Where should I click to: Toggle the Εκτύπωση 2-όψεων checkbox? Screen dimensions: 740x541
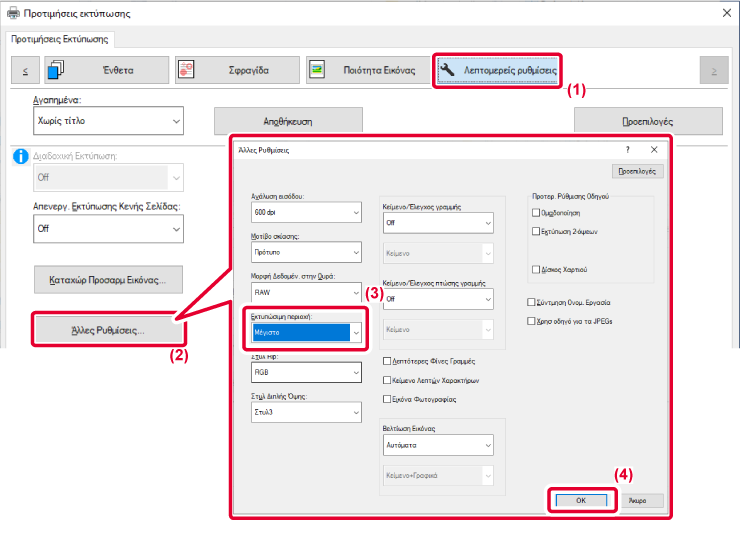tap(536, 231)
